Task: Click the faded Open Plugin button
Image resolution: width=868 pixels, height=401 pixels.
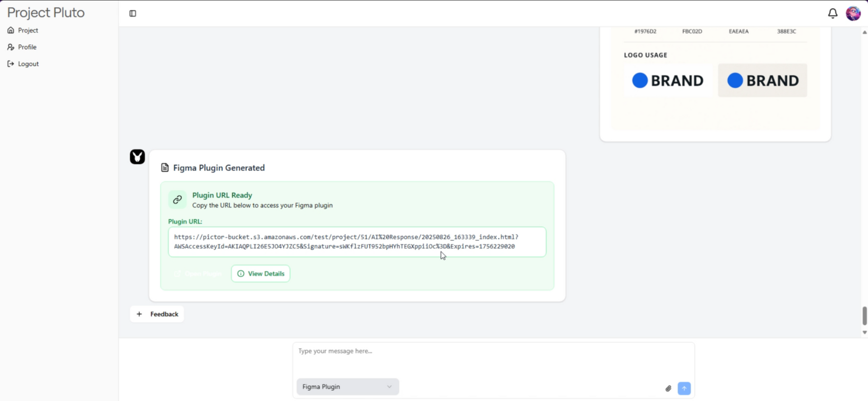Action: coord(198,274)
